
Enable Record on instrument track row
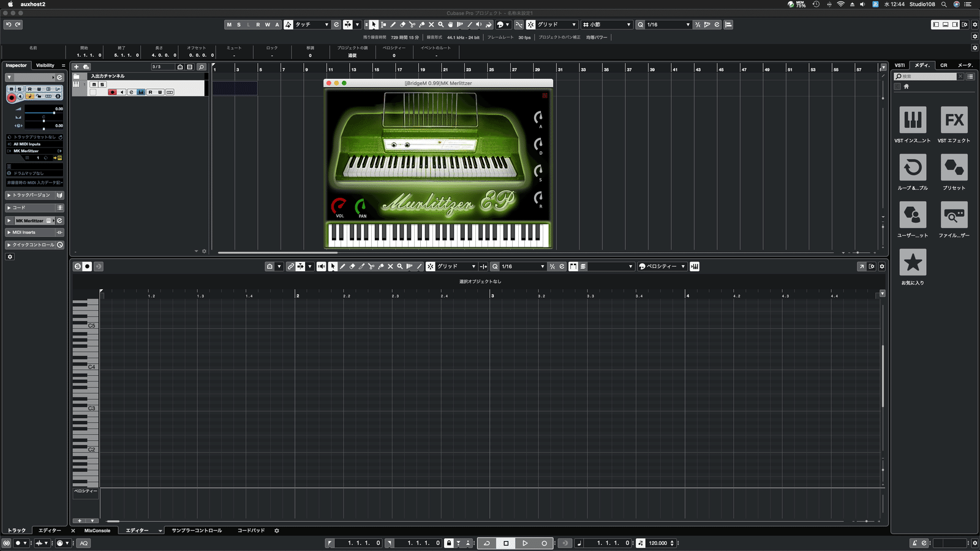[x=112, y=92]
